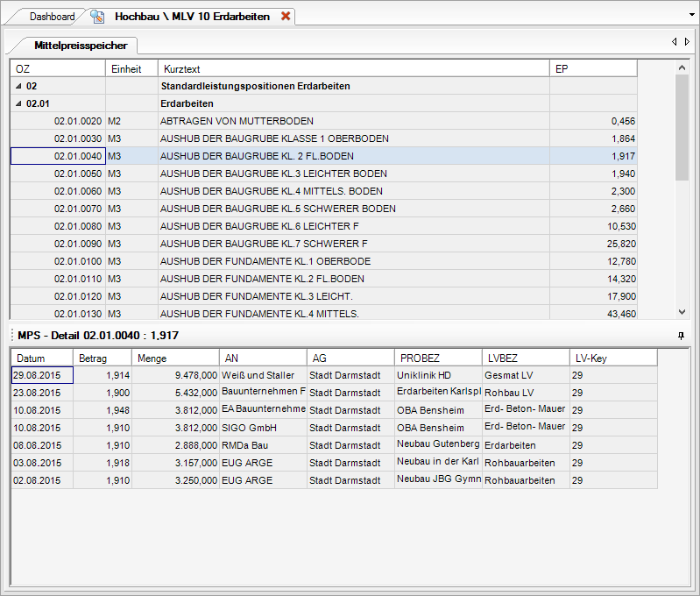Sort by the Kurztext column header
The height and width of the screenshot is (596, 700).
click(x=354, y=69)
